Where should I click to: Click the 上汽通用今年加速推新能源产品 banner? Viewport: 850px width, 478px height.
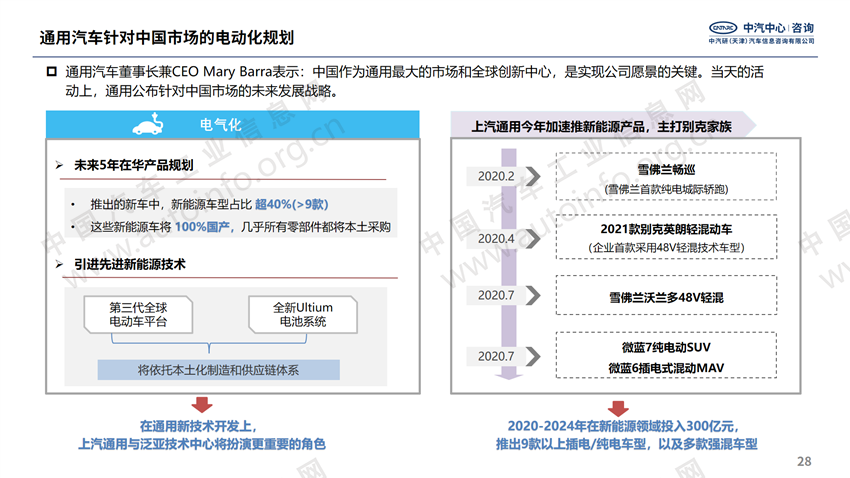click(602, 126)
